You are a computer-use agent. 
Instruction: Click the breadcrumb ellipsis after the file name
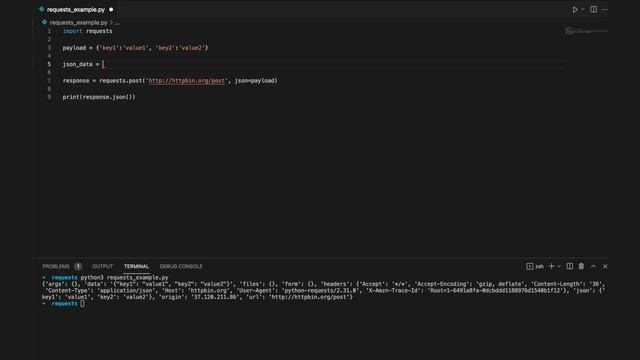(117, 22)
